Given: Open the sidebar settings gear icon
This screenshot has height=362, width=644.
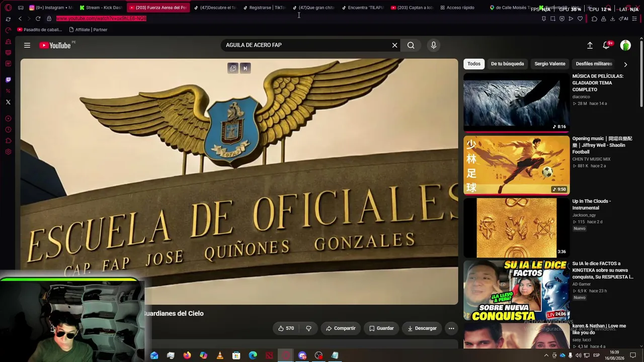Looking at the screenshot, I should pos(8,152).
